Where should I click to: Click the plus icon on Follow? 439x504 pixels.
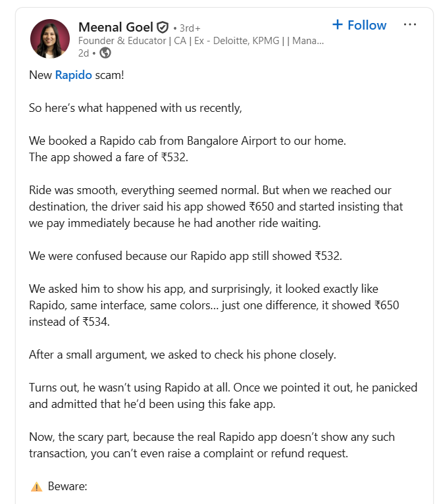tap(338, 25)
